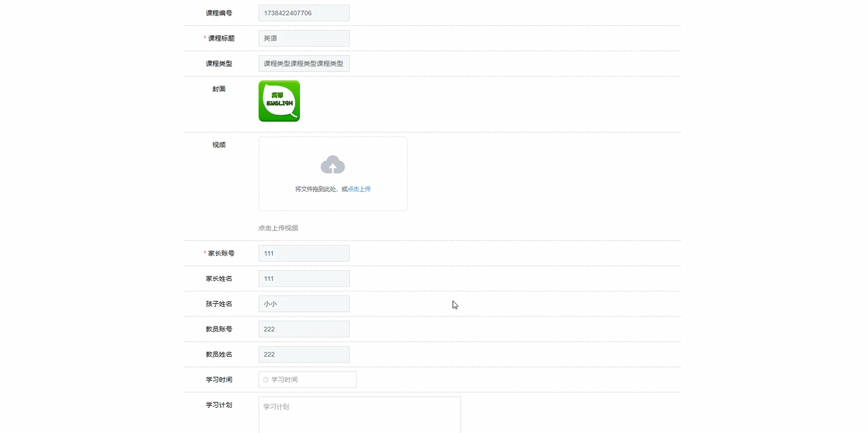Click the 课程标题 form label
This screenshot has height=433, width=868.
pyautogui.click(x=221, y=38)
